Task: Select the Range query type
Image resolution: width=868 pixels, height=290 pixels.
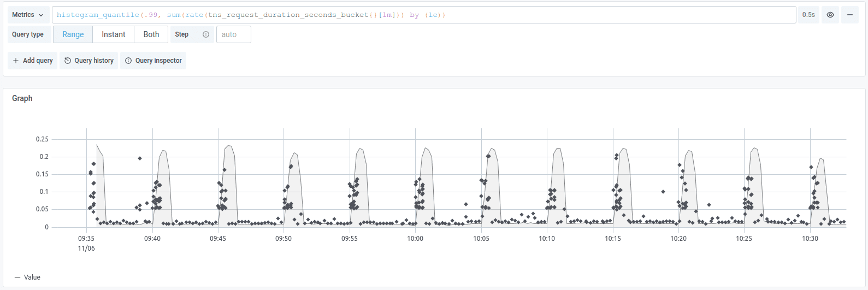Action: pos(73,34)
